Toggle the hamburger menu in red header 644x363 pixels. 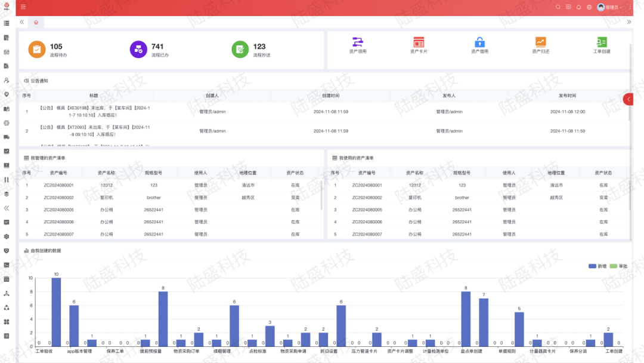[x=23, y=7]
